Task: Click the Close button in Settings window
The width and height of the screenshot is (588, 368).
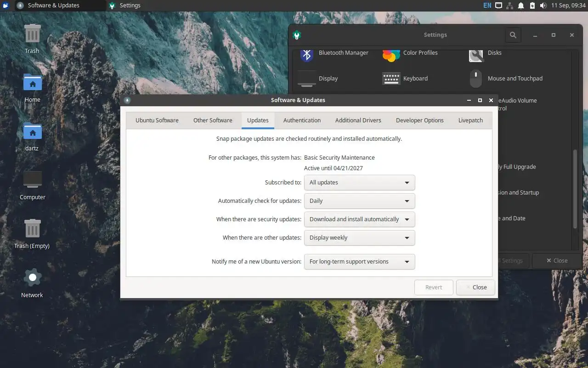Action: coord(557,261)
